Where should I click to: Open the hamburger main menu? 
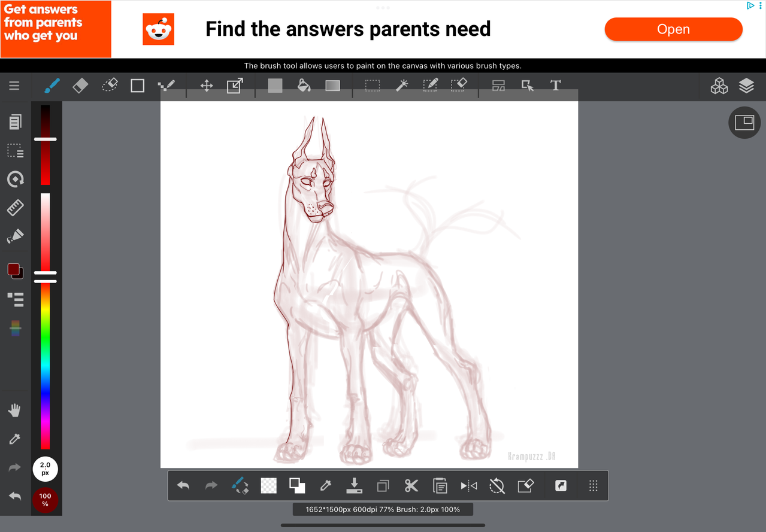14,86
